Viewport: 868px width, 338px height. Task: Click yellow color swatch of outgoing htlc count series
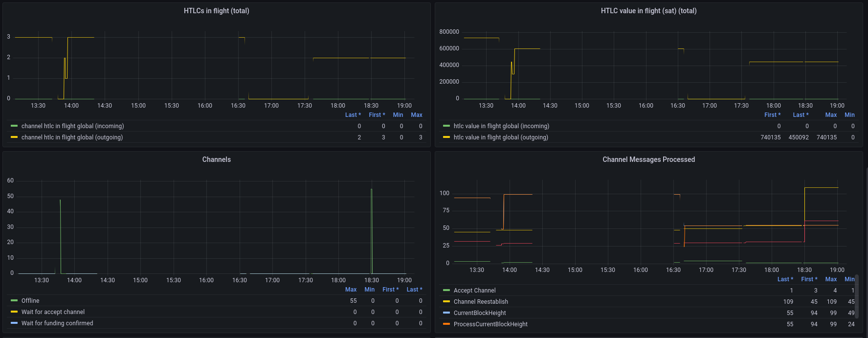[x=14, y=137]
